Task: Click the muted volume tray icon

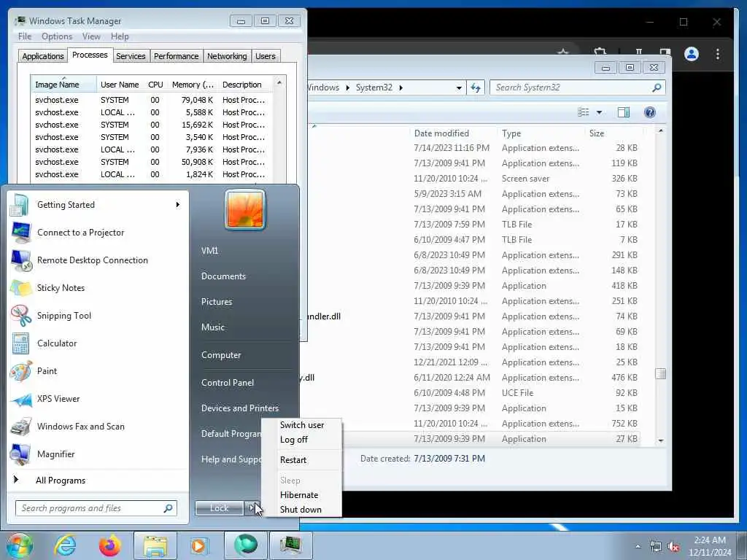Action: coord(673,547)
